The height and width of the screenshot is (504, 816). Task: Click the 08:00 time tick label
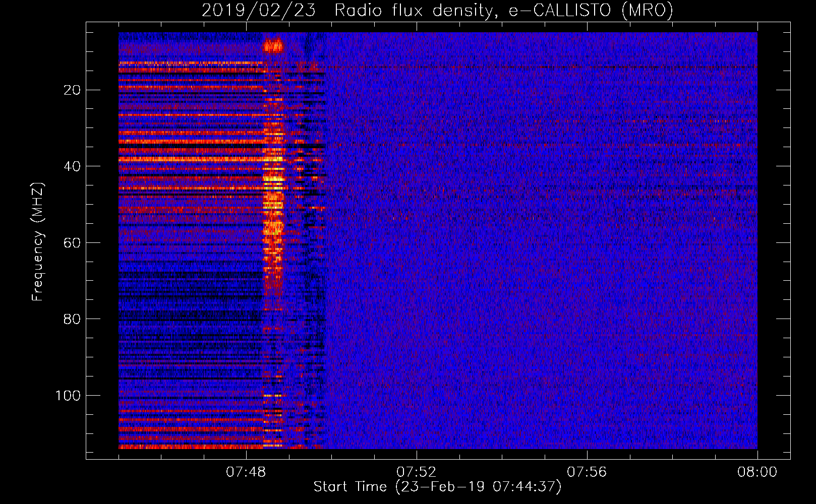tap(757, 472)
